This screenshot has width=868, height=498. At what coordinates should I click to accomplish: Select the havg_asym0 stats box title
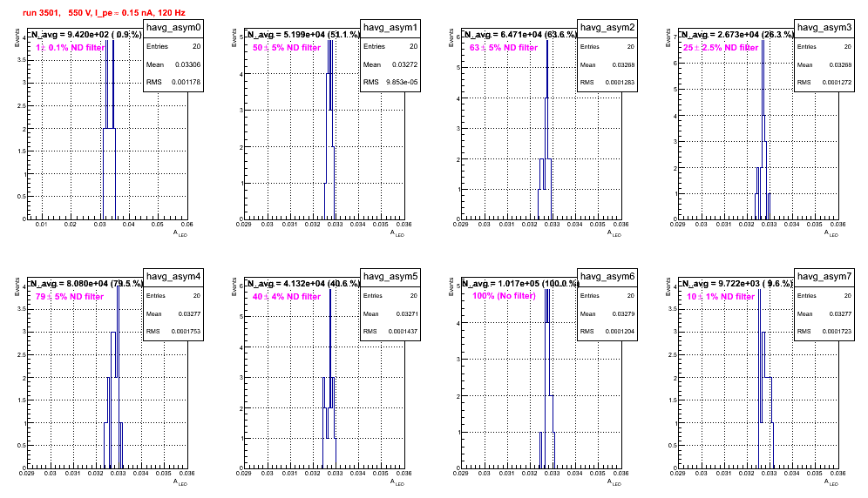pos(173,28)
